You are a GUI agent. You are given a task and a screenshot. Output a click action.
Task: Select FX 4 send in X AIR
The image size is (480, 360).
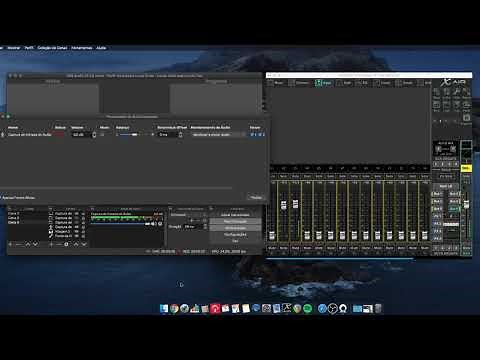tap(437, 239)
